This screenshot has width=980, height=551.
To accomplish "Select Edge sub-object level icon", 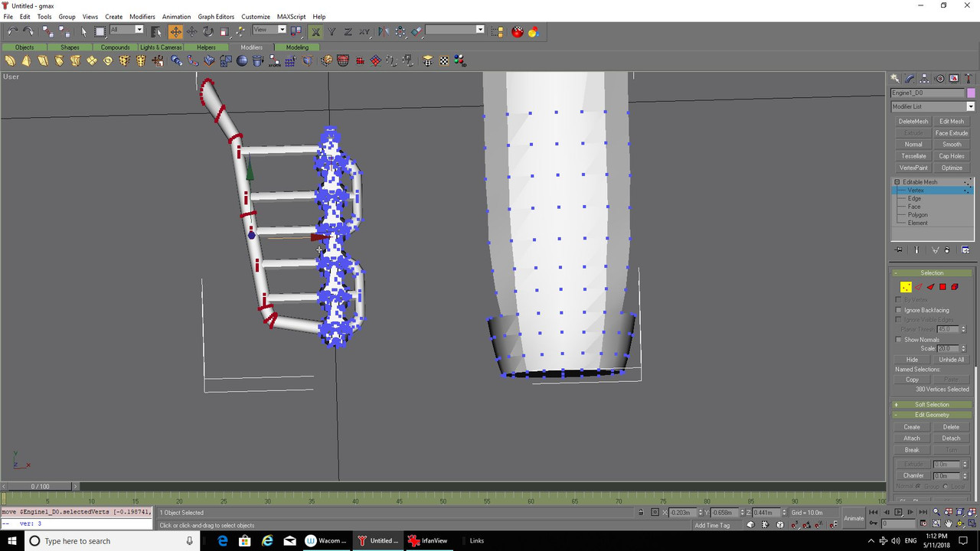I will (x=918, y=287).
